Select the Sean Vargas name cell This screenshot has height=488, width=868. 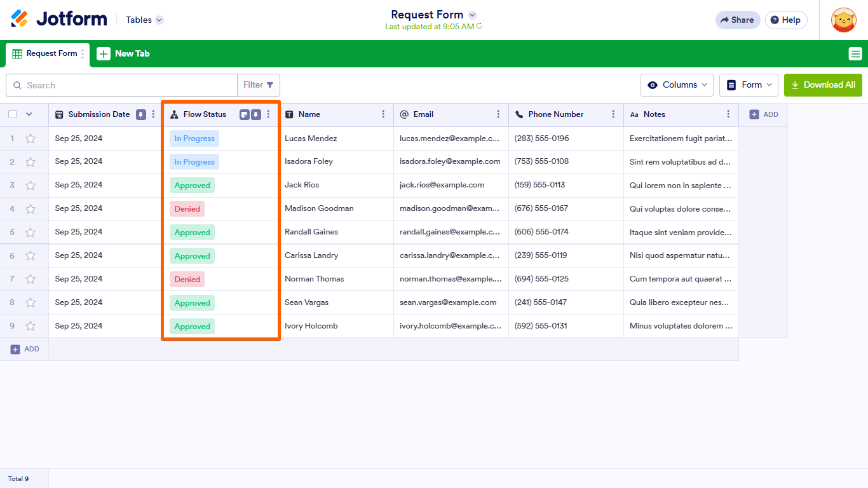(x=336, y=303)
